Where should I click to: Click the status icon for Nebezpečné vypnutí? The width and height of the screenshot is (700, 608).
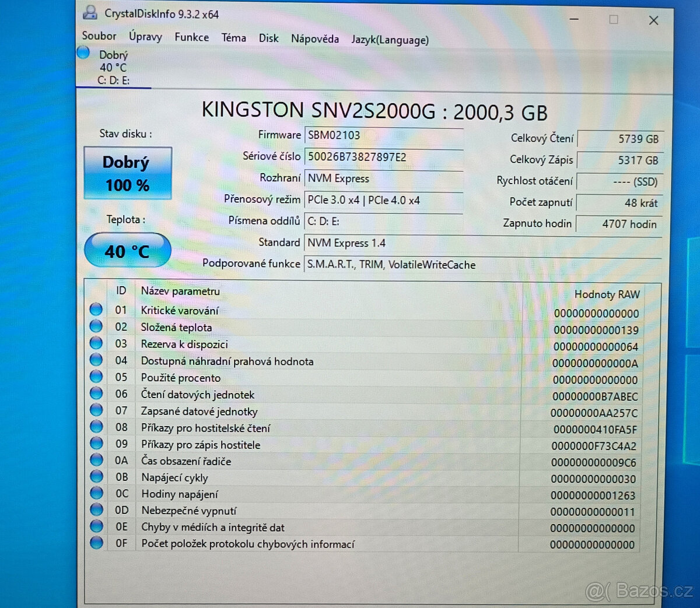[x=96, y=509]
